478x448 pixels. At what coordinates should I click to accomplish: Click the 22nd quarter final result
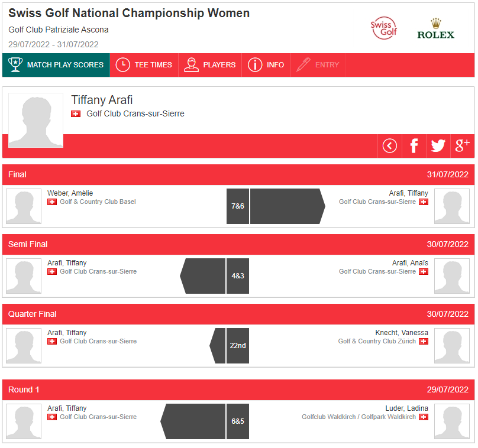(x=238, y=346)
